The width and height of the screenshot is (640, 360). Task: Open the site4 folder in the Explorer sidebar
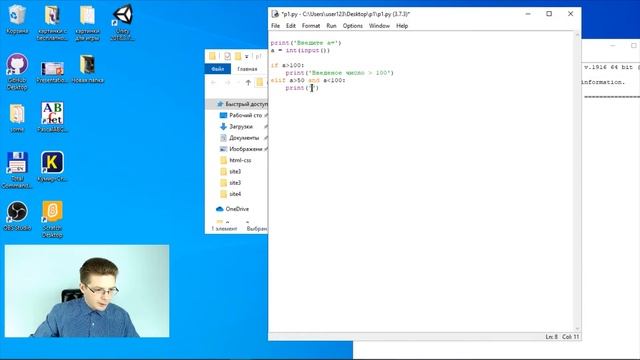235,194
